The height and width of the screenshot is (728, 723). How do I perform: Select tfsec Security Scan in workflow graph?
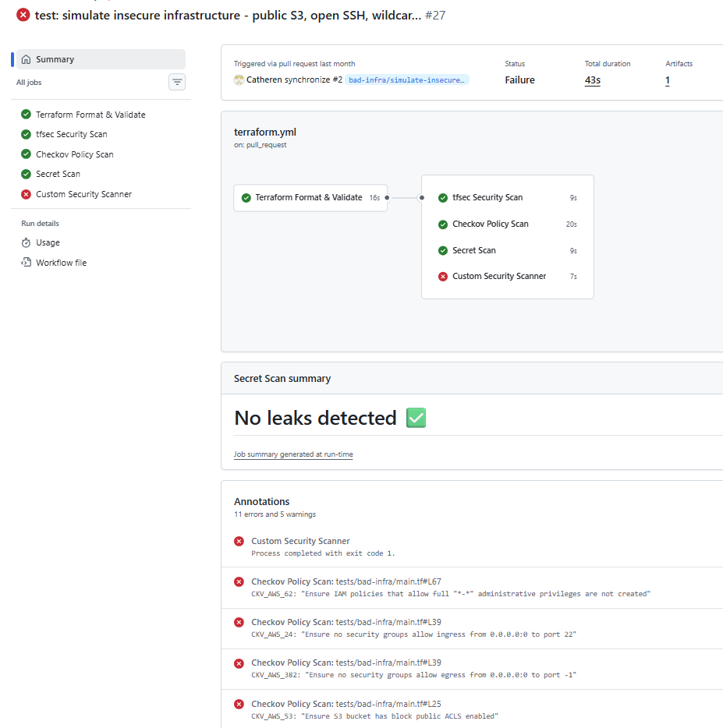(508, 198)
